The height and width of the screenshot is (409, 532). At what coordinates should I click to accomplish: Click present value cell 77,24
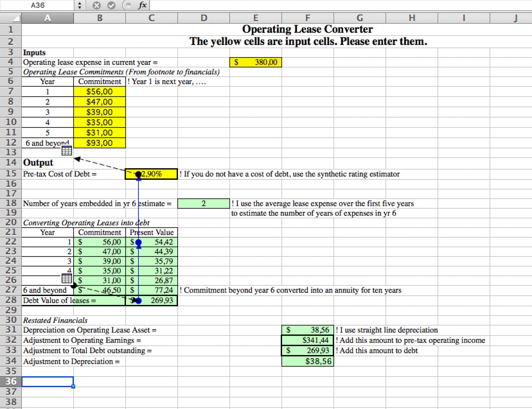152,290
